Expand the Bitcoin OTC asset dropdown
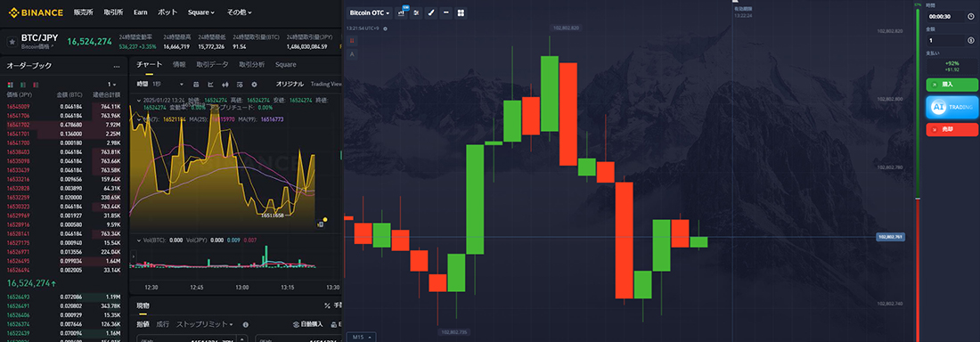Viewport: 980px width, 342px height. [x=370, y=12]
